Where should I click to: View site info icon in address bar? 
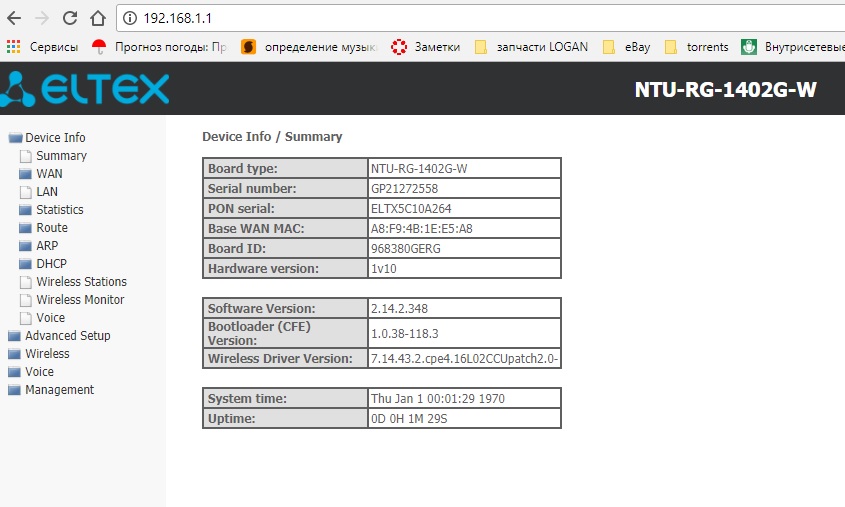129,18
